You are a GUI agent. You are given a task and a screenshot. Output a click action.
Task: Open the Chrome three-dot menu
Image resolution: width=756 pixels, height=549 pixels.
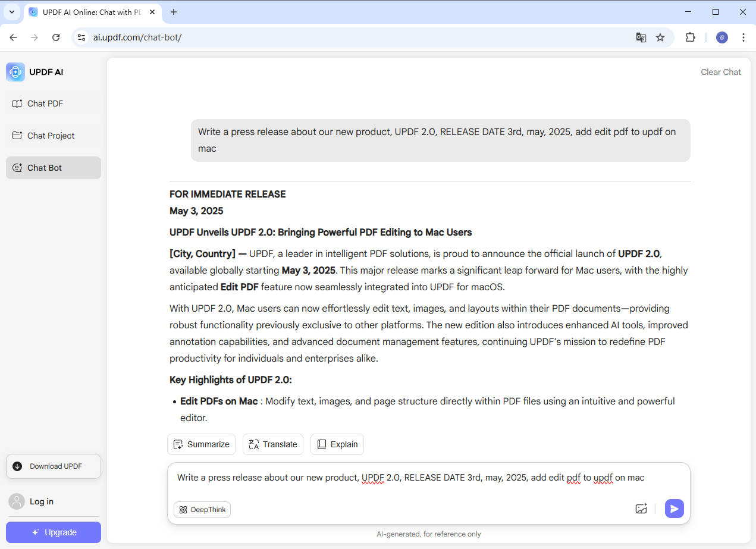pos(744,37)
